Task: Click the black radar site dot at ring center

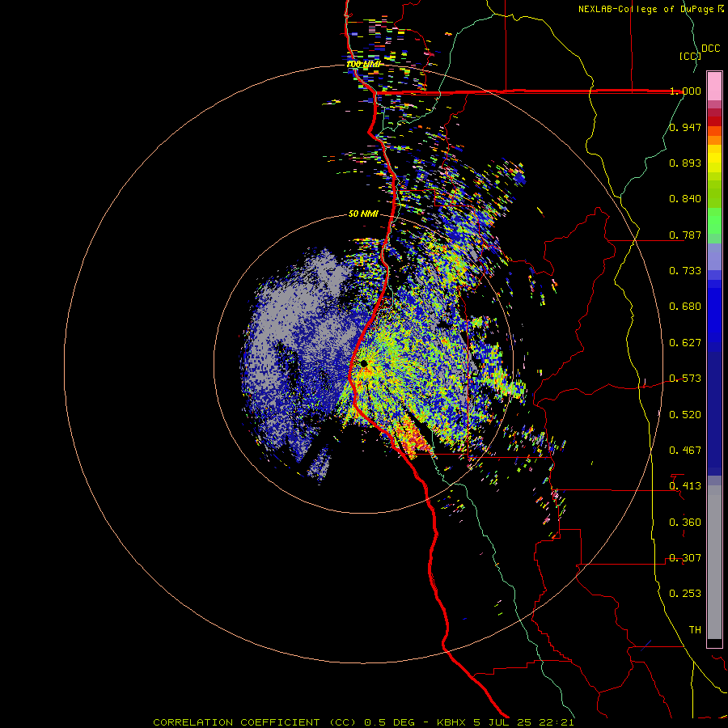Action: [x=364, y=363]
